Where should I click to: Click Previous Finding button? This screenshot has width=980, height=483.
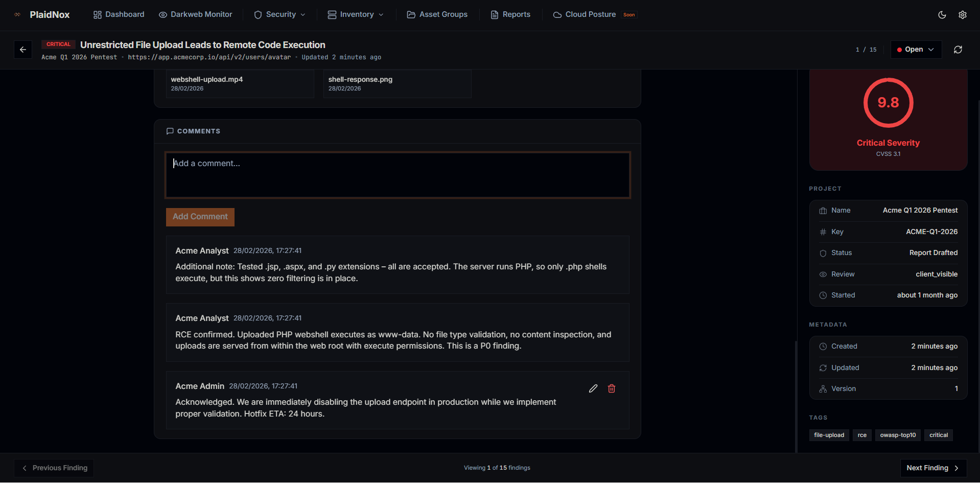click(x=54, y=468)
